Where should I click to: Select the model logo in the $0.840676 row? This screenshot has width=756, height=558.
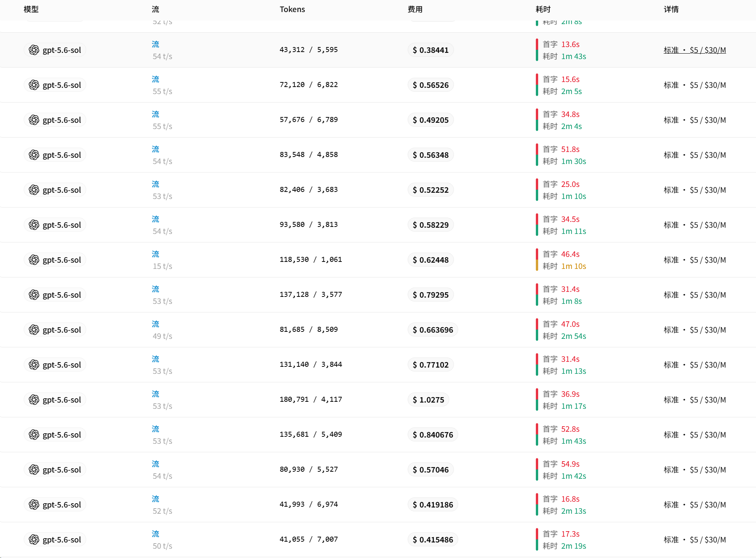pos(34,434)
